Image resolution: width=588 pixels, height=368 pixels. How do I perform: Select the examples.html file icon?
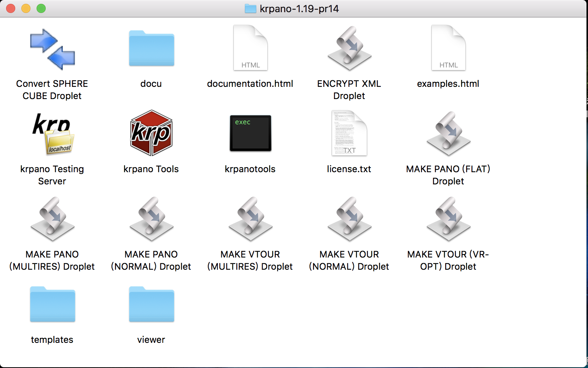[x=449, y=48]
